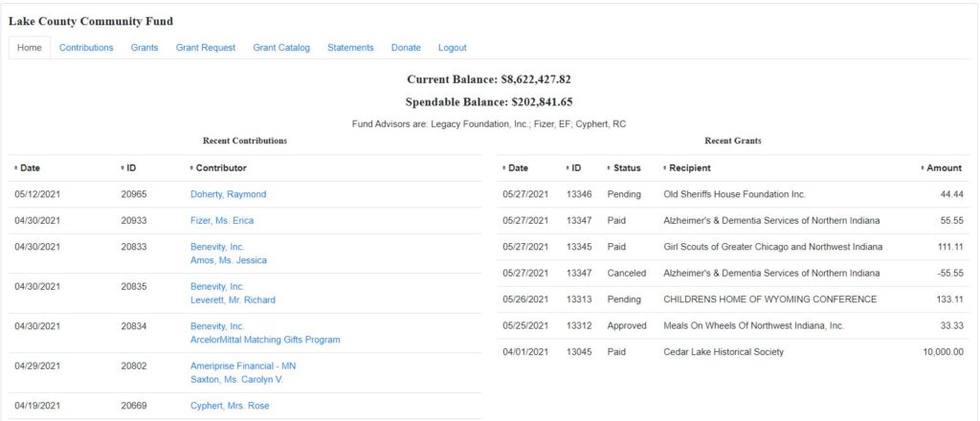
Task: Select grant ID 13045
Action: pyautogui.click(x=579, y=352)
